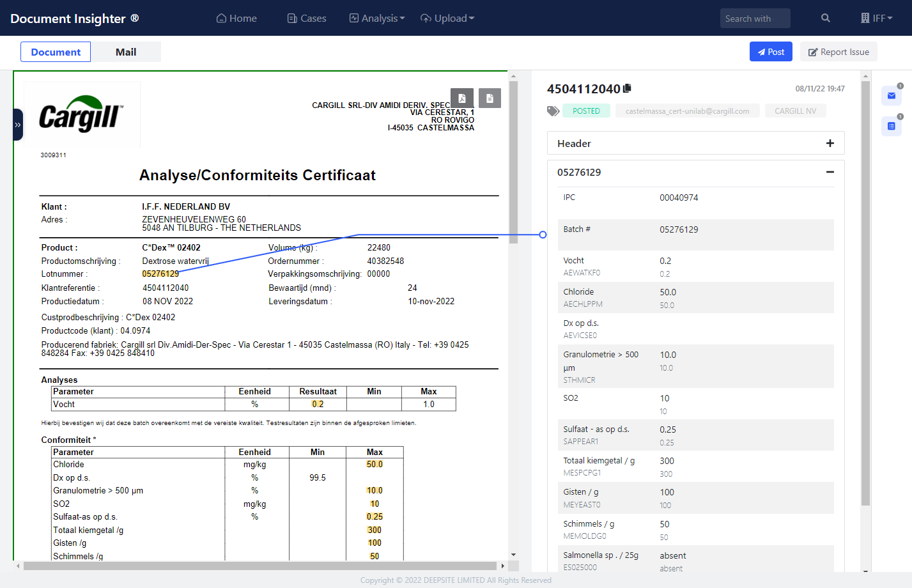Viewport: 912px width, 588px height.
Task: Open the Analysis dropdown menu
Action: point(377,19)
